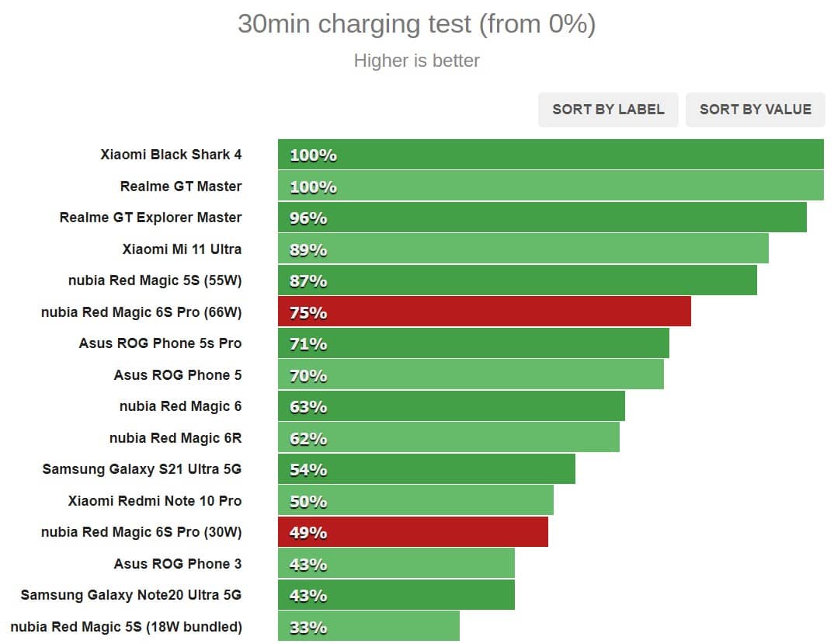Click the nubia Red Magic 6R bar
This screenshot has height=644, width=834.
coord(449,438)
